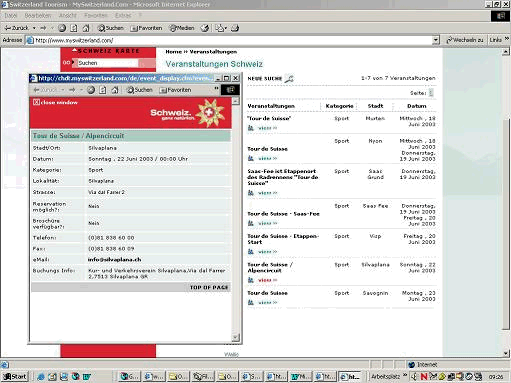Click view icon for Tour de Suisse - Saas-Fee

251,223
